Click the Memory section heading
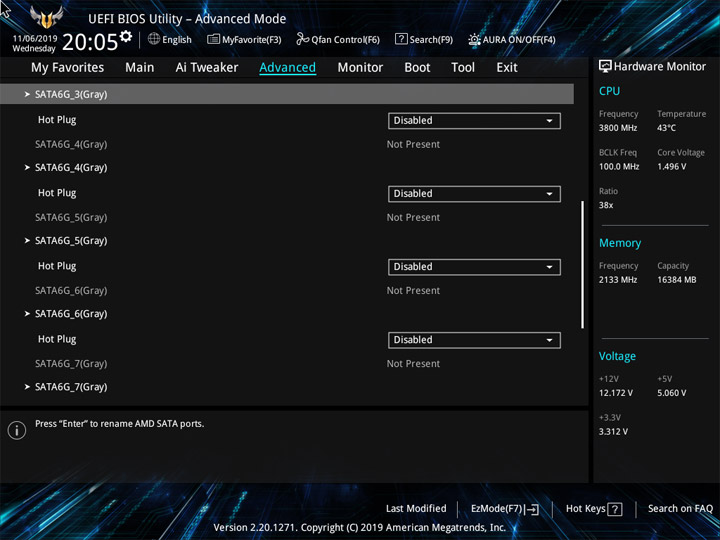Screen dimensions: 720x540 619,243
